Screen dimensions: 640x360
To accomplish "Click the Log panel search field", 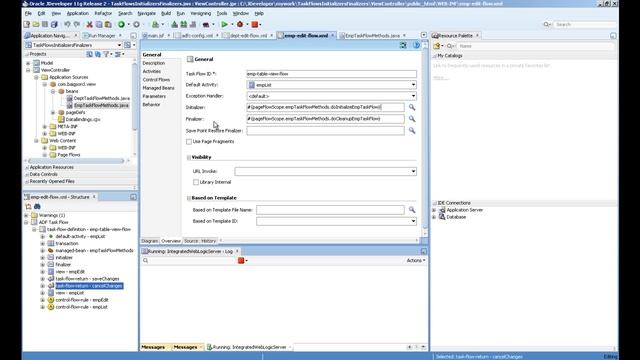I will 189,260.
